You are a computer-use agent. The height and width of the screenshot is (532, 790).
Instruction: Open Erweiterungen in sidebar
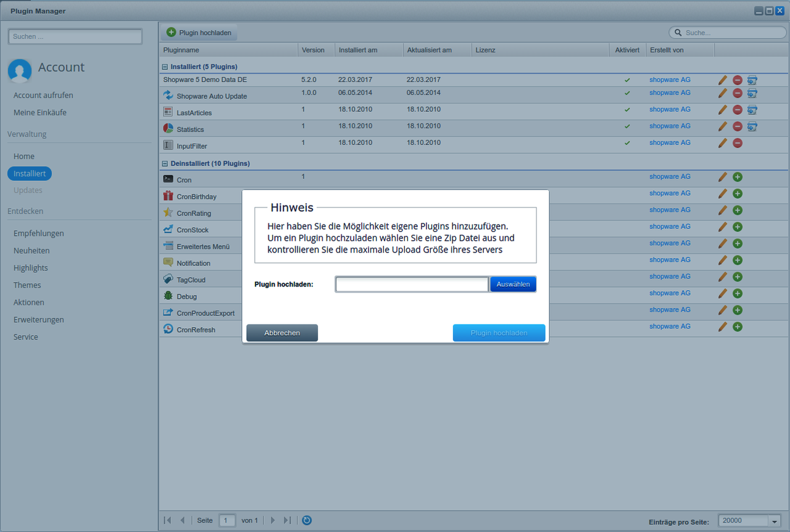click(39, 320)
